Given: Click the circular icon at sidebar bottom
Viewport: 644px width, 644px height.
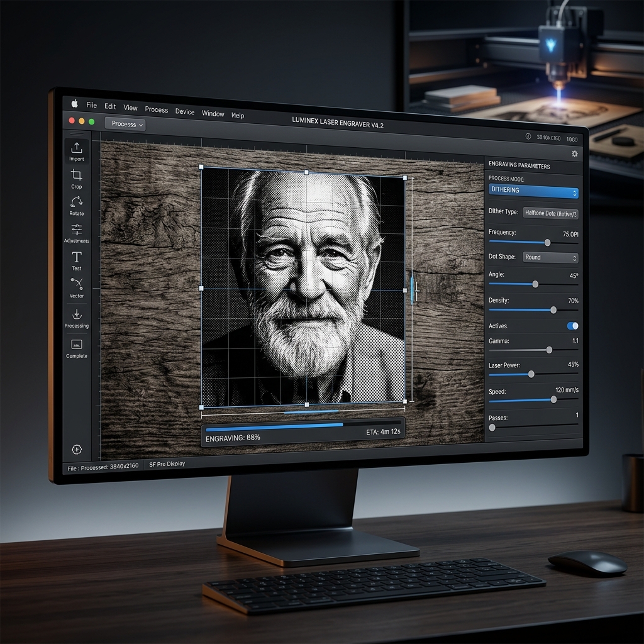Looking at the screenshot, I should click(77, 450).
